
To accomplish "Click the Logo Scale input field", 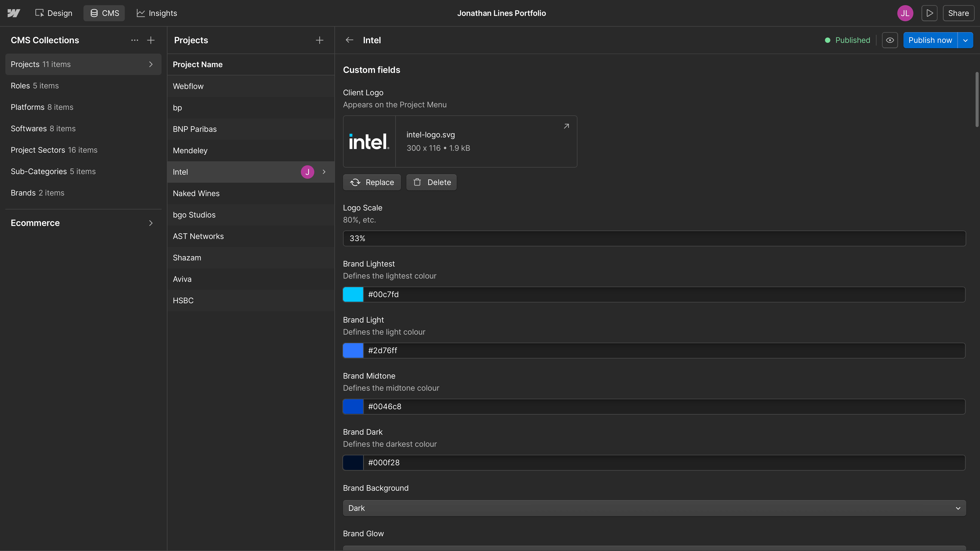I will click(654, 238).
